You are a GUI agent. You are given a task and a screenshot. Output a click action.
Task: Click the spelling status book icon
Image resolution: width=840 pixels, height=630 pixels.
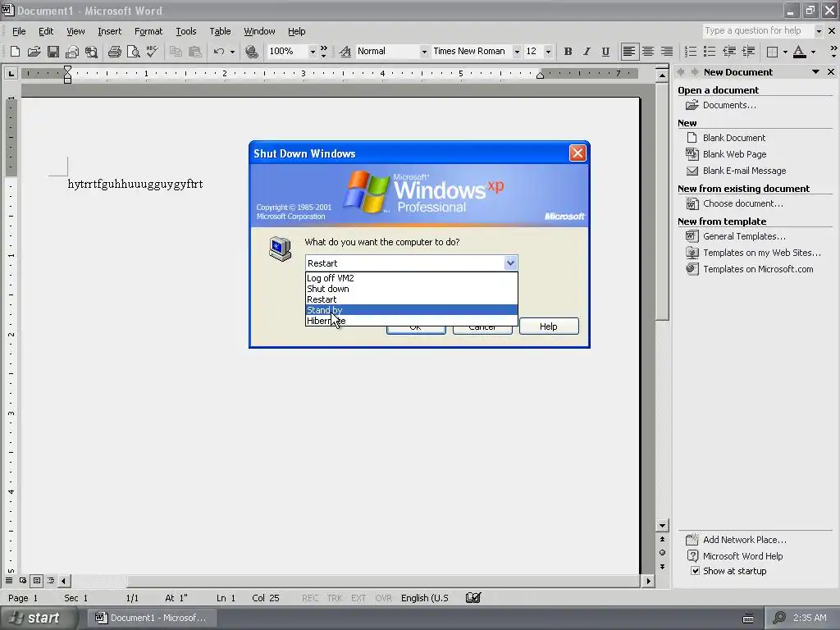point(473,598)
